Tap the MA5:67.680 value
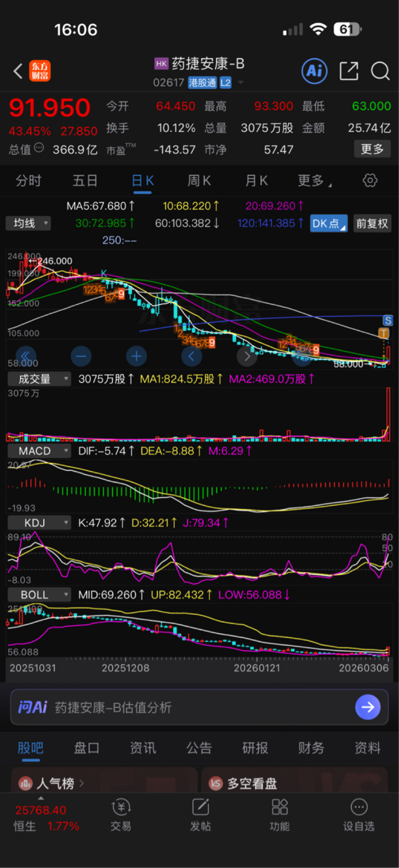 [x=101, y=206]
